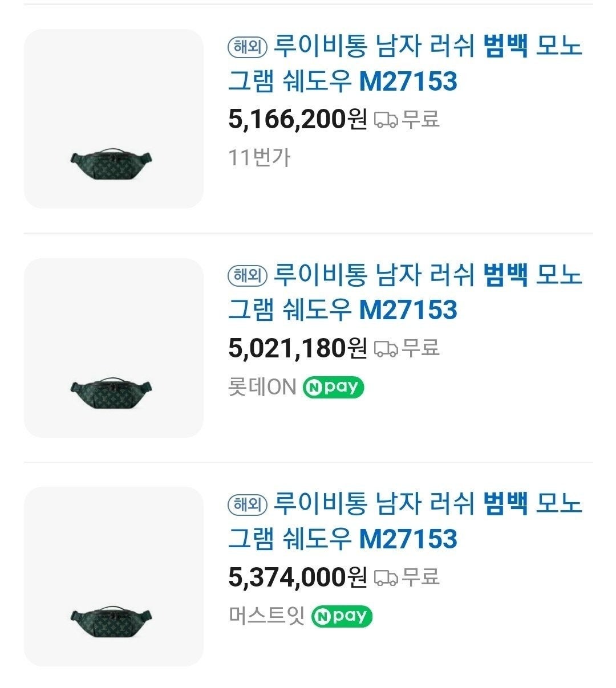Click the delivery truck icon beside 5,021,180원
The image size is (616, 688).
click(386, 348)
